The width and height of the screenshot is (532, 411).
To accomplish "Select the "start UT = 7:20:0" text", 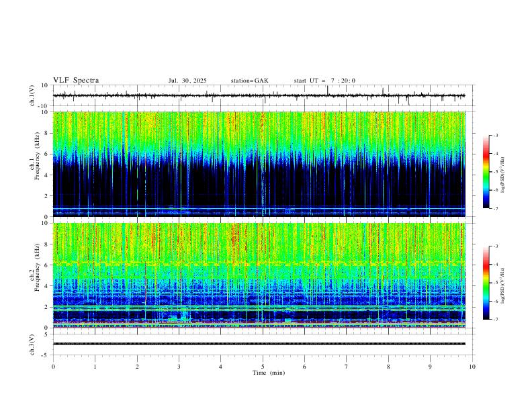I will [x=324, y=81].
